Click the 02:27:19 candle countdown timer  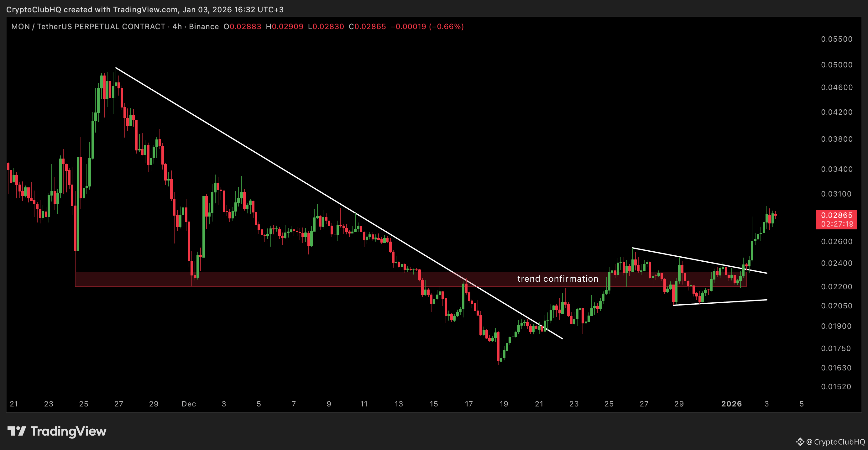pos(837,224)
